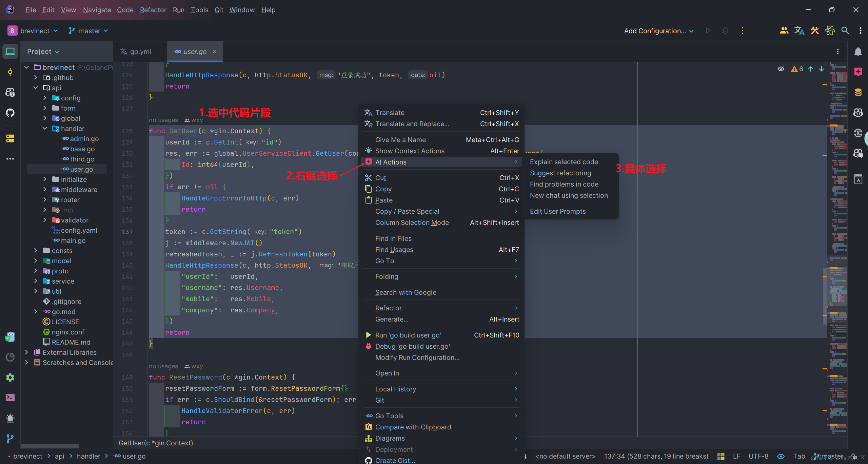Open the Commit tool window icon
The width and height of the screenshot is (868, 464).
pos(10,72)
